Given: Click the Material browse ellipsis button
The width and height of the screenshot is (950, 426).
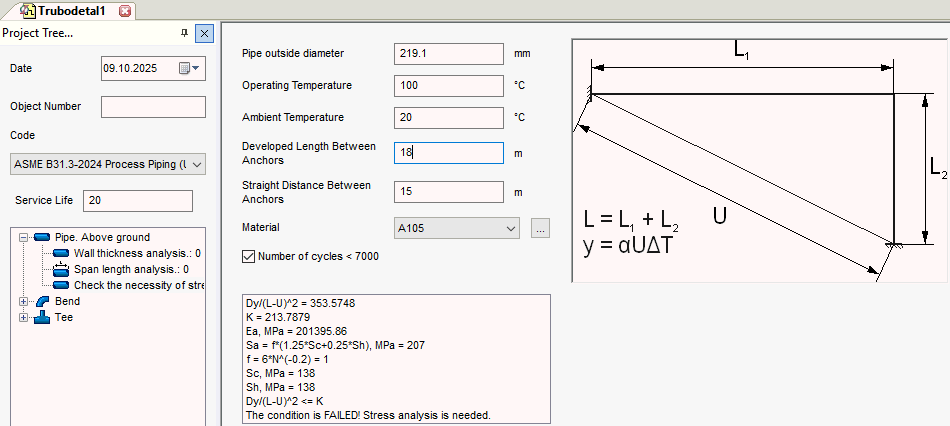Looking at the screenshot, I should [x=540, y=228].
